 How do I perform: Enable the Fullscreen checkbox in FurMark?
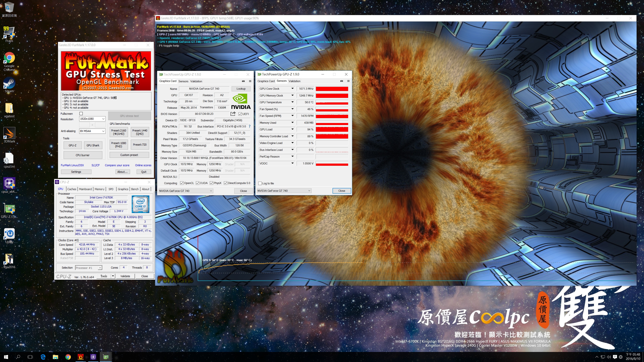pyautogui.click(x=81, y=114)
